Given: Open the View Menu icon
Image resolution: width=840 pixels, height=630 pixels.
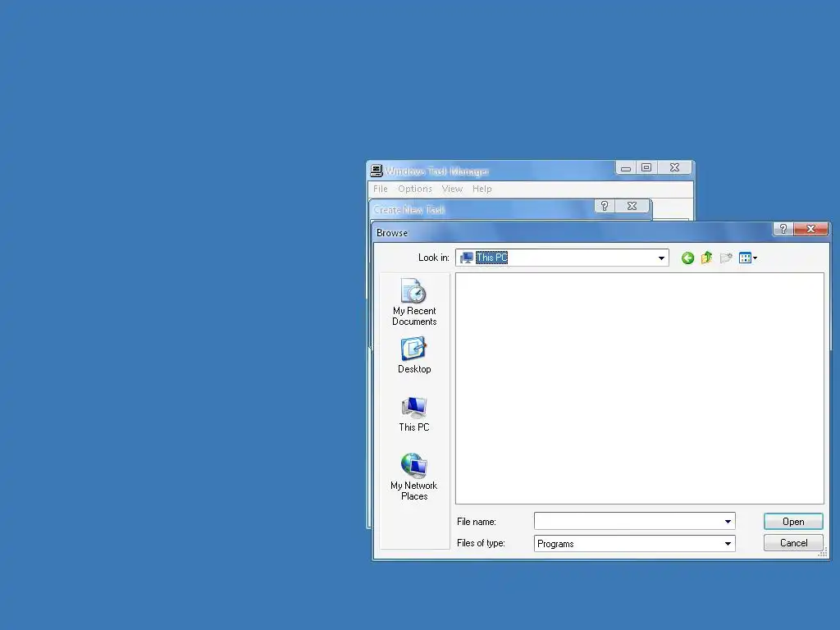Looking at the screenshot, I should pos(748,258).
